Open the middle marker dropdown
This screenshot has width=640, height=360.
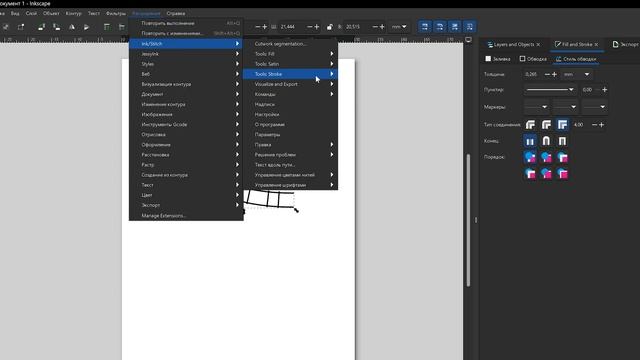[566, 107]
